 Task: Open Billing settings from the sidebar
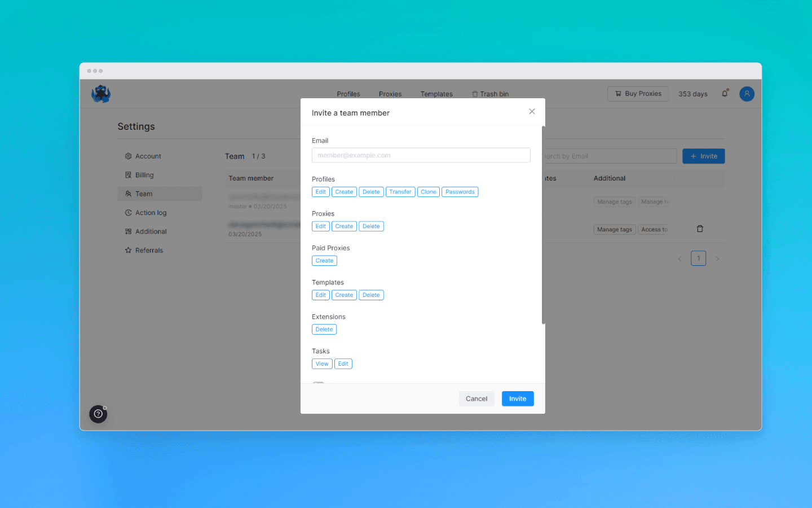coord(145,174)
